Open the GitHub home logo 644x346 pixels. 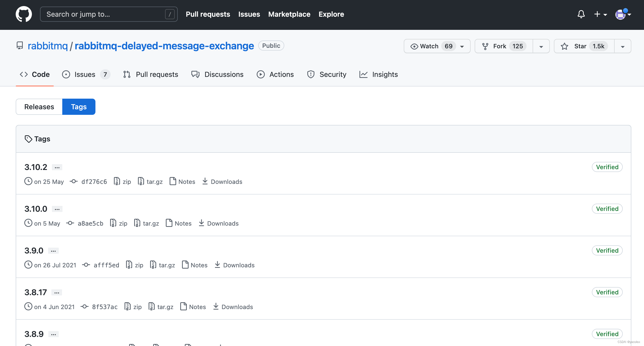click(x=24, y=14)
